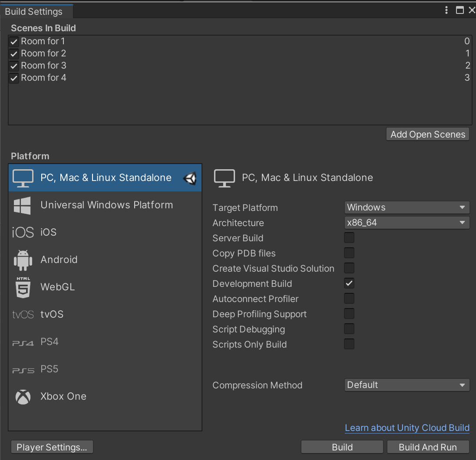Close the Build Settings window
The height and width of the screenshot is (460, 476).
(x=472, y=10)
